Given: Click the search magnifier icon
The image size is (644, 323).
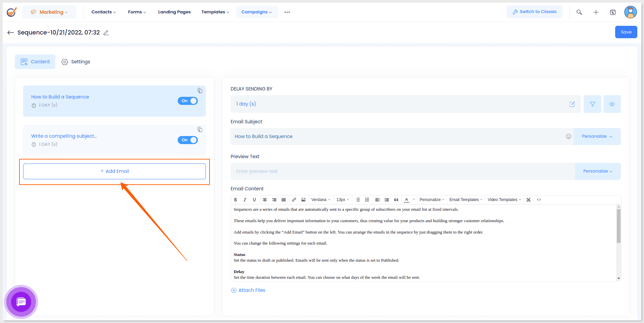Looking at the screenshot, I should [579, 12].
